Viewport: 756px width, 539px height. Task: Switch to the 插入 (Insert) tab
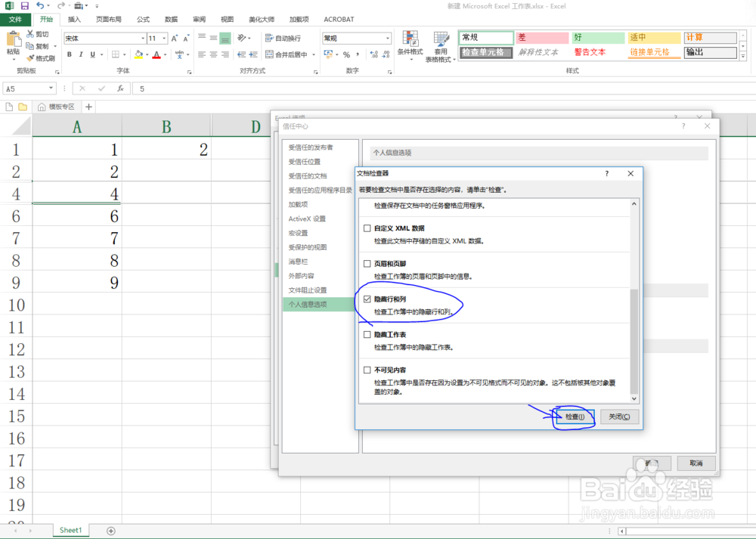74,20
